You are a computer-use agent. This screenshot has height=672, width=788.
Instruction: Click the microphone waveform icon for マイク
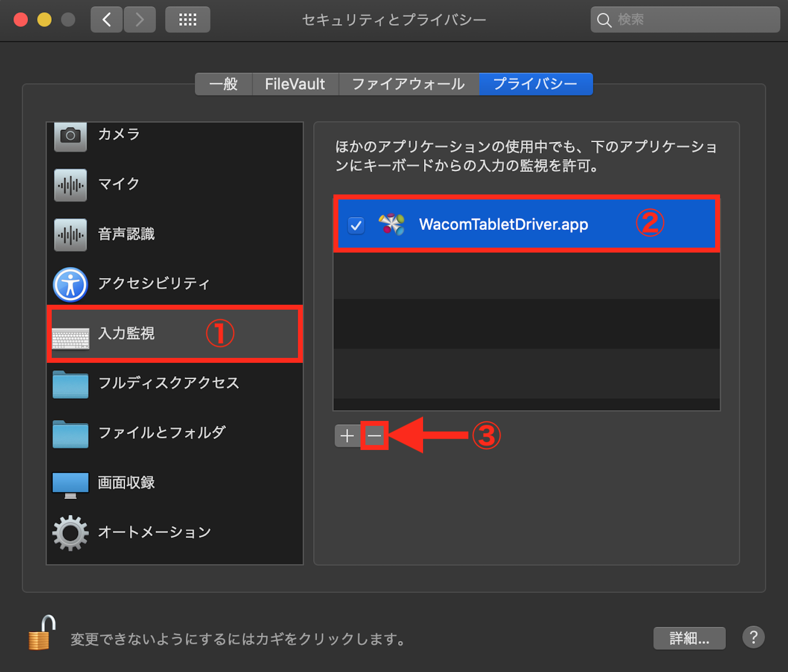point(70,185)
